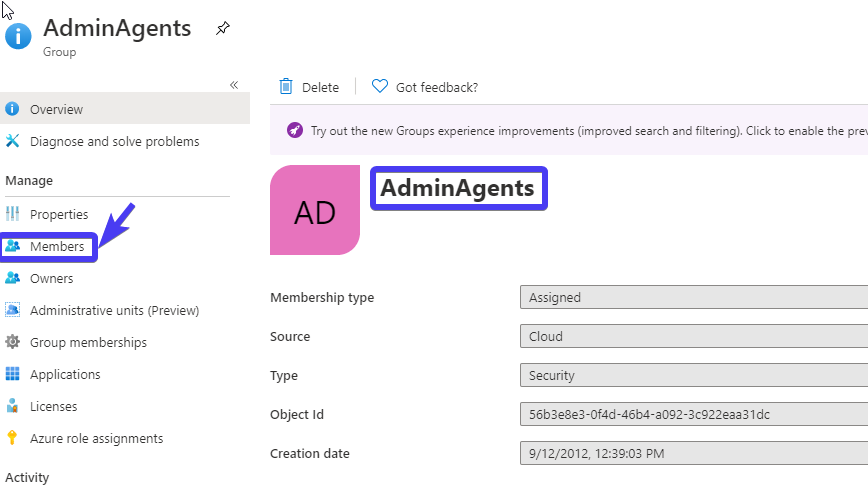
Task: Open Applications in sidebar
Action: [x=65, y=375]
